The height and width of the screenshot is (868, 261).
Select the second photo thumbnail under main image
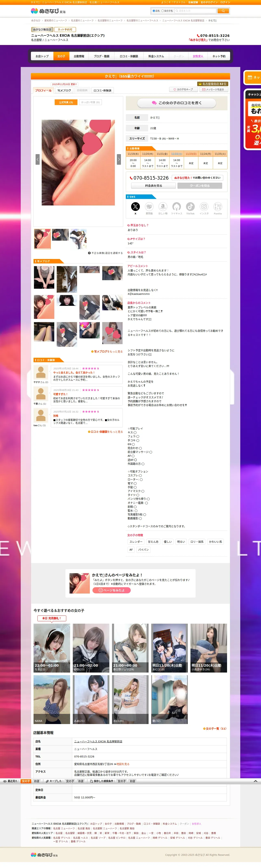tap(61, 235)
